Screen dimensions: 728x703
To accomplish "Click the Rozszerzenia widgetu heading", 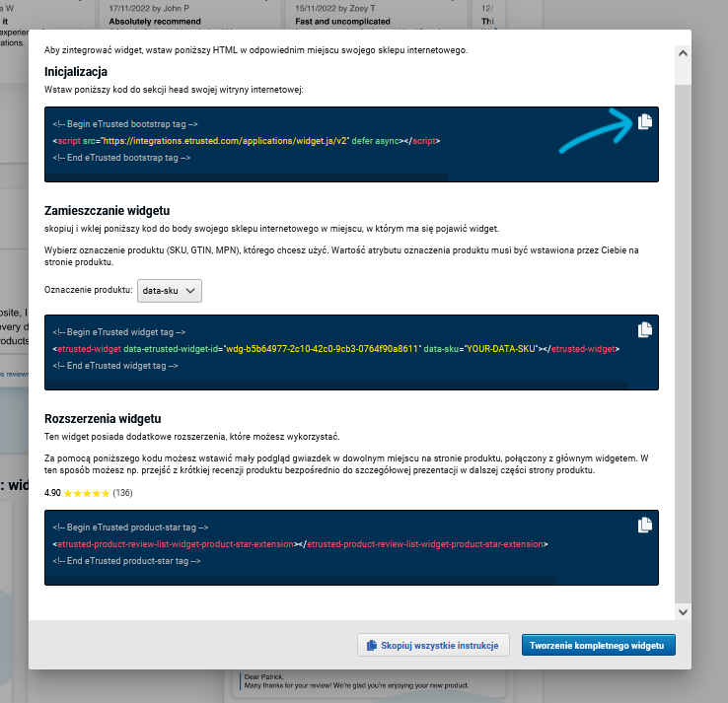I will pos(103,419).
